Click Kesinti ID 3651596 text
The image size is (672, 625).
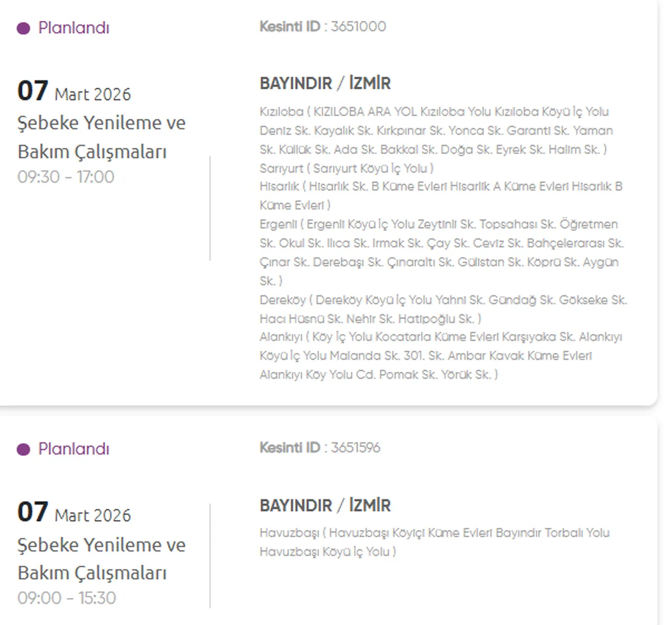click(x=320, y=447)
